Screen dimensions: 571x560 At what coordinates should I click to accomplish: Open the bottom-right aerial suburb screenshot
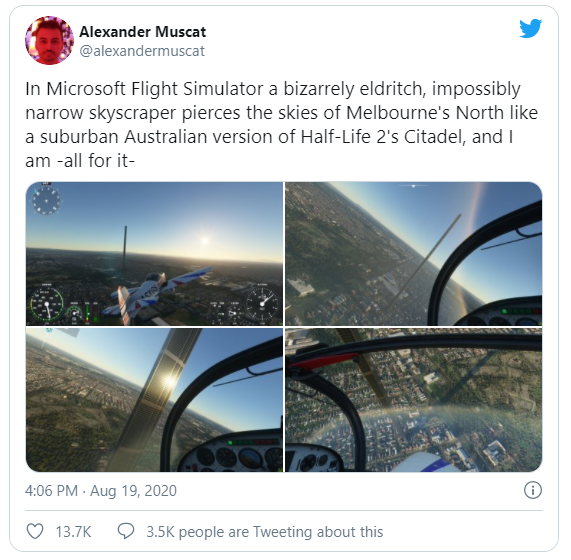pos(414,400)
